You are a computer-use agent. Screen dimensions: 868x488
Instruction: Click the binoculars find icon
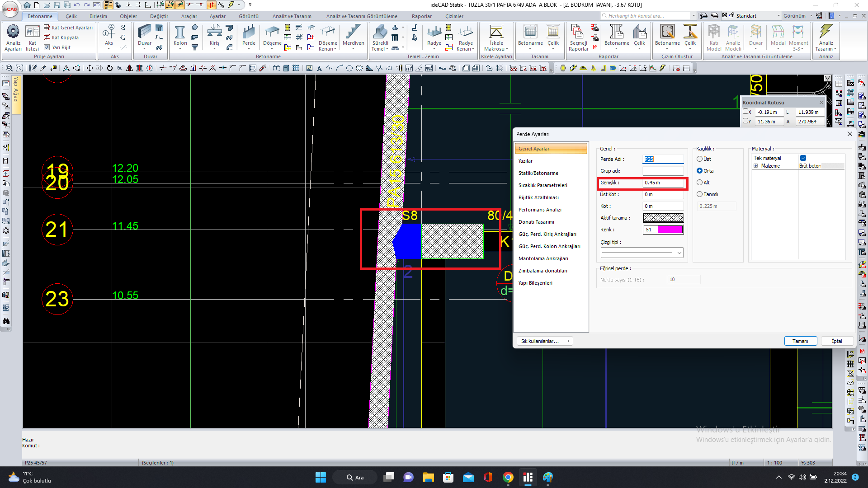click(6, 321)
